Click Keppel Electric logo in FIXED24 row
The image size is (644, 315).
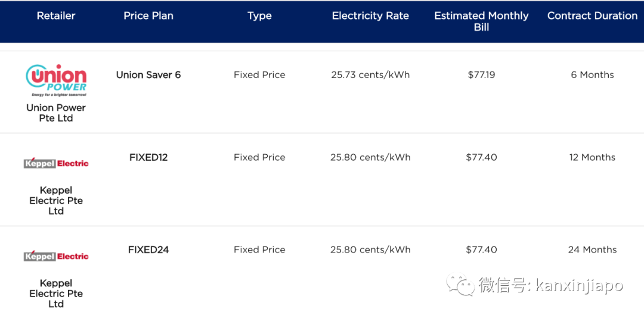point(56,256)
